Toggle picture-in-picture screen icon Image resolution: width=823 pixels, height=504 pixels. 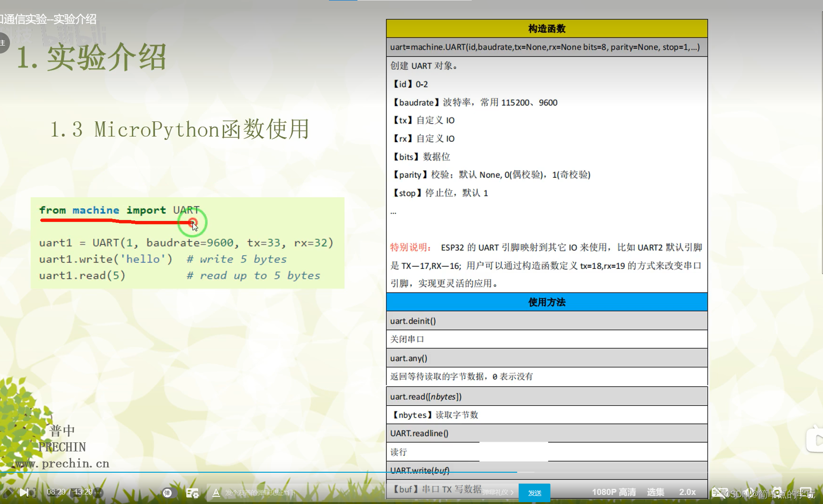point(805,493)
